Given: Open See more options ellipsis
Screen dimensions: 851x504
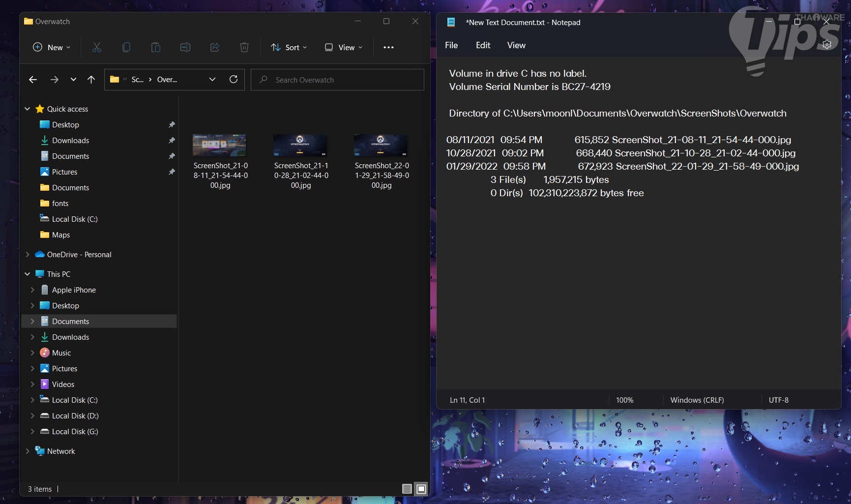Looking at the screenshot, I should coord(388,47).
